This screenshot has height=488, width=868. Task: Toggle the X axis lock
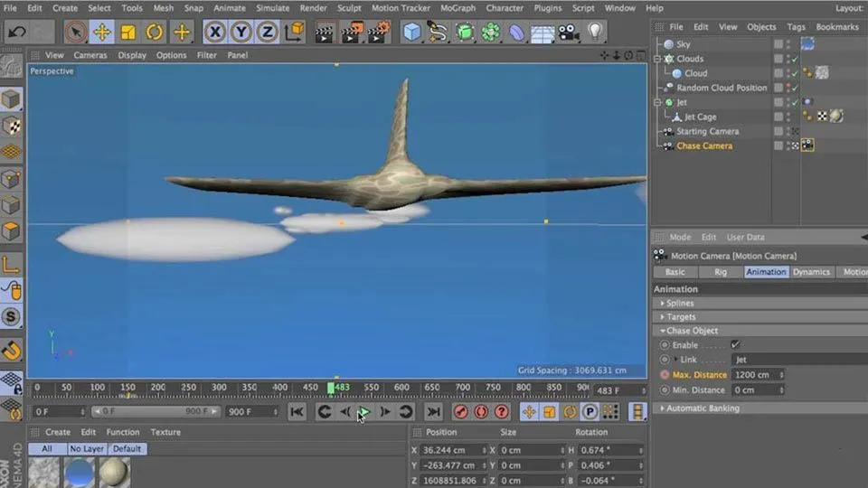pos(214,33)
